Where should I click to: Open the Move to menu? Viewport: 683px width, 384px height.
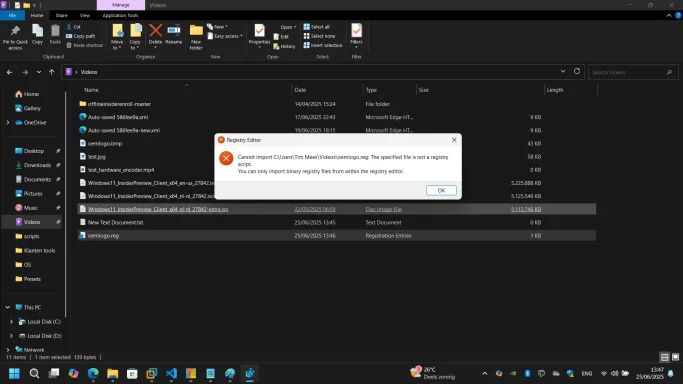[x=117, y=37]
